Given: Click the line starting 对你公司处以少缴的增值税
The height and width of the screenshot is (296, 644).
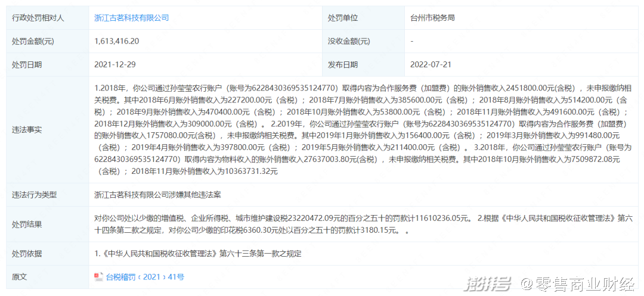Looking at the screenshot, I should 364,219.
